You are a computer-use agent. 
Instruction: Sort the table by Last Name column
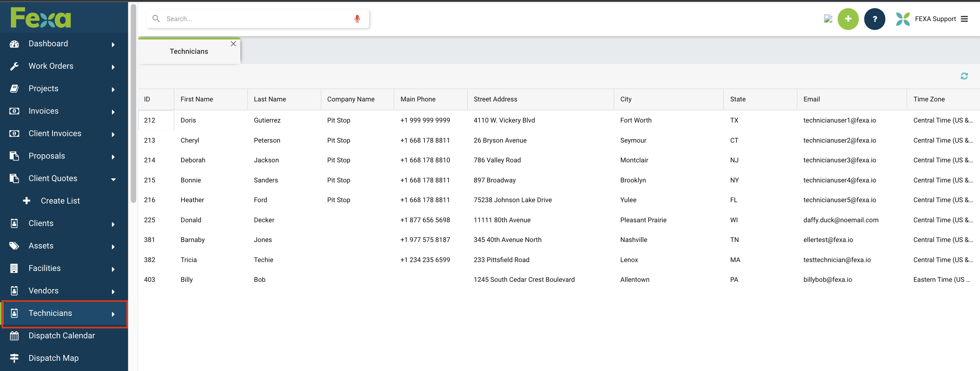270,99
